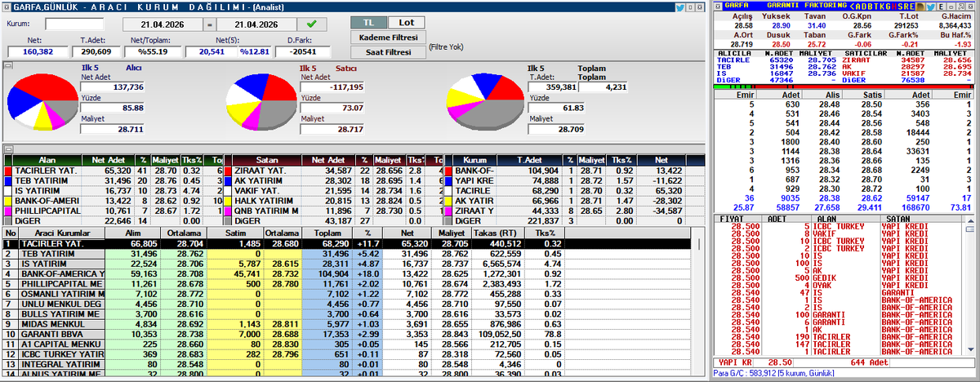Click the letter S shortcut in GARFA title bar

click(900, 7)
